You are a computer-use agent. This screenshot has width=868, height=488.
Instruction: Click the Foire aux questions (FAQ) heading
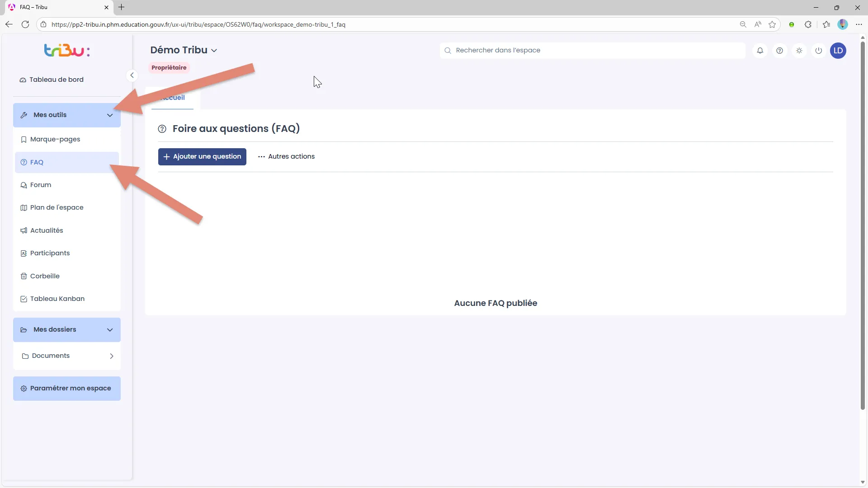tap(236, 129)
